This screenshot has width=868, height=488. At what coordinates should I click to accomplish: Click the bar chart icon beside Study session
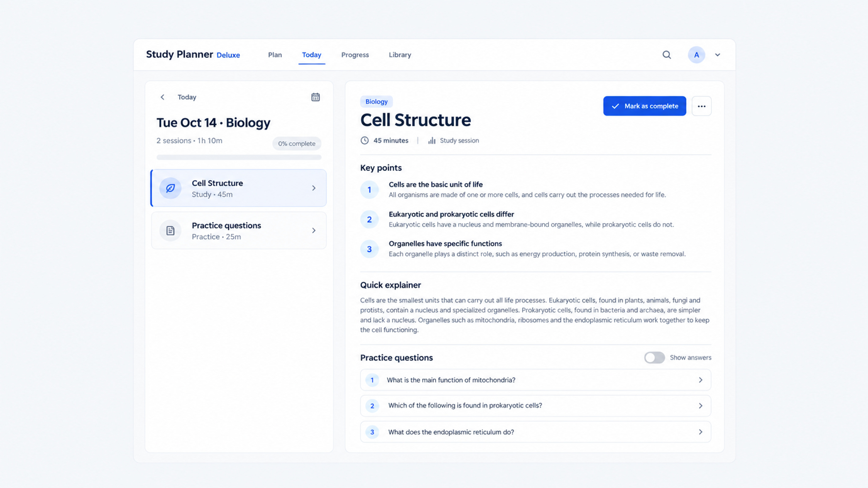432,140
